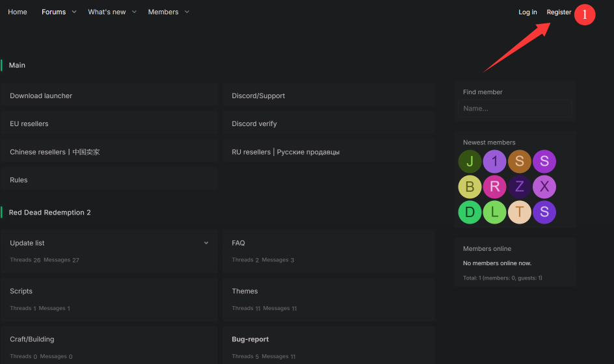The image size is (614, 364).
Task: Expand the Update list chevron
Action: (206, 243)
